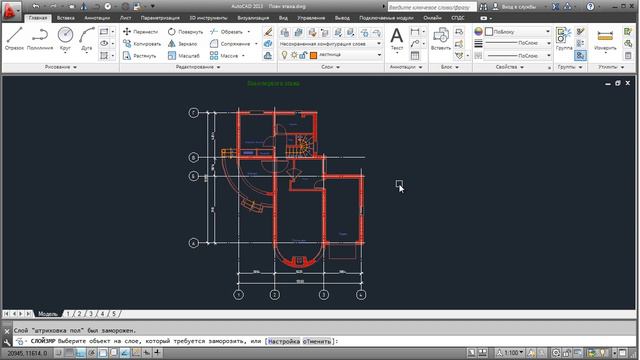Screen dimensions: 640x360
Task: Click the Вставить block insert tool
Action: [x=440, y=39]
